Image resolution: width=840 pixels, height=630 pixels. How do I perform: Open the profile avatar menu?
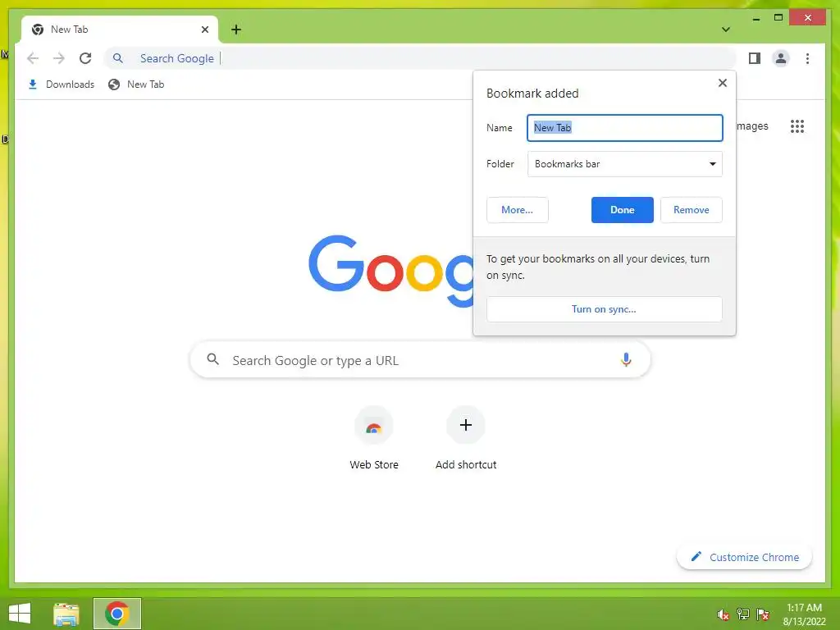pos(781,58)
